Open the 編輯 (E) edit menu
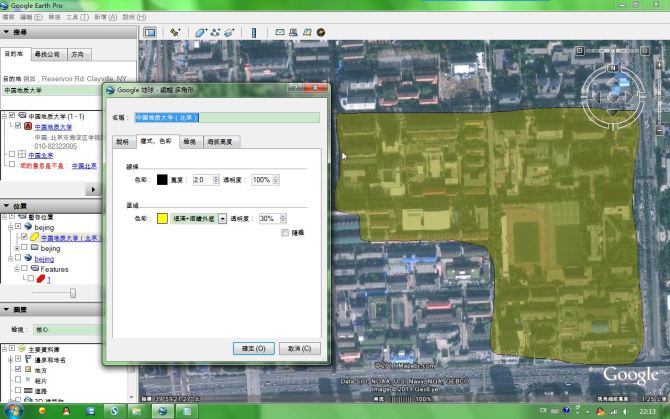 pyautogui.click(x=31, y=17)
